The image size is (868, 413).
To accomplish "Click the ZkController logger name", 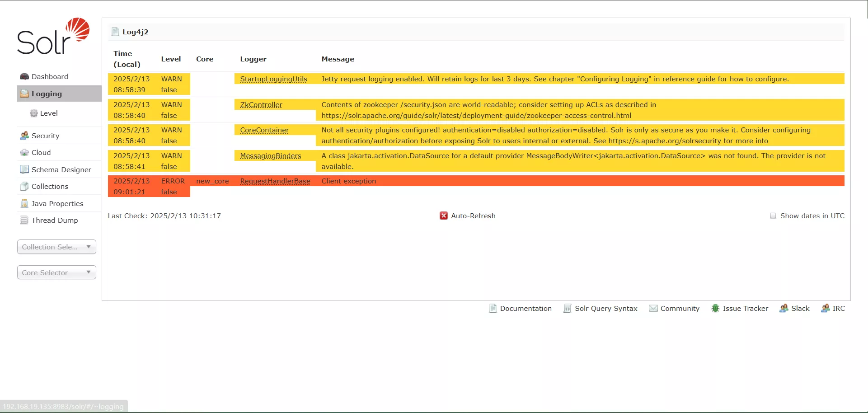I will coord(261,105).
